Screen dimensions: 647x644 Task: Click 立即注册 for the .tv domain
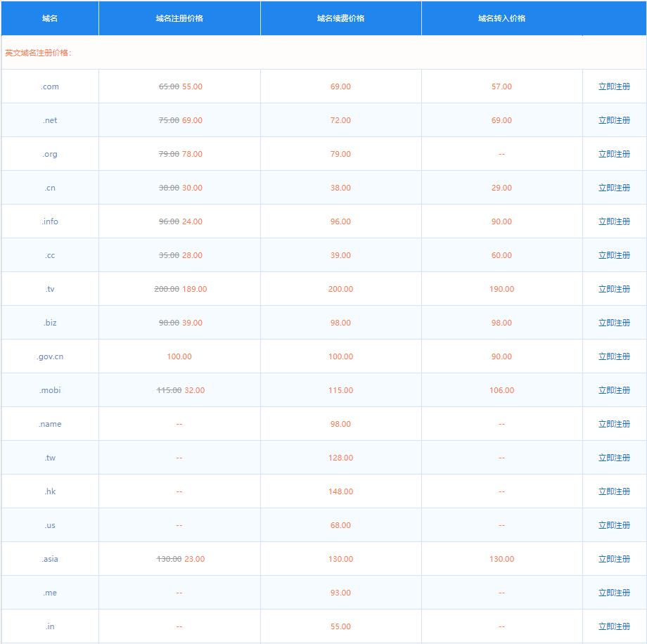(x=614, y=289)
